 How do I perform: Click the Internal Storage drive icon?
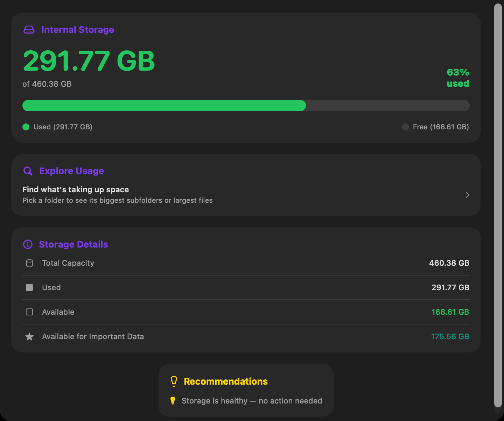(x=29, y=30)
